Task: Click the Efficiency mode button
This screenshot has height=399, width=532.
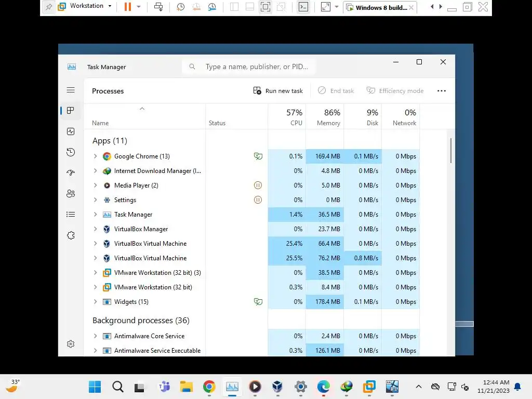Action: coord(395,91)
